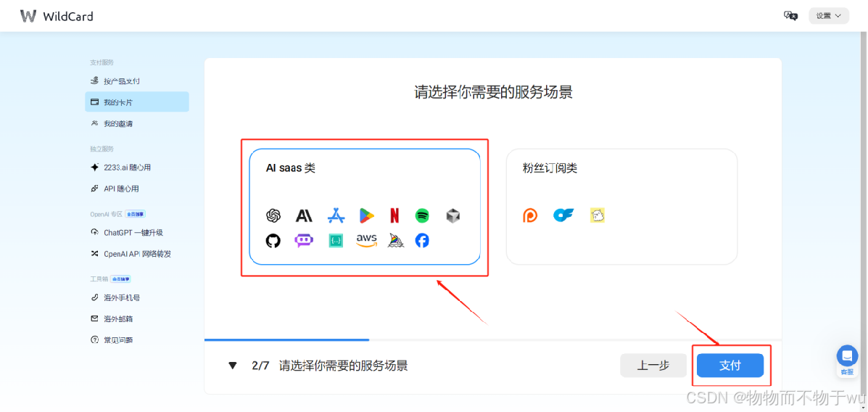
Task: Click the step progress bar
Action: tap(492, 339)
